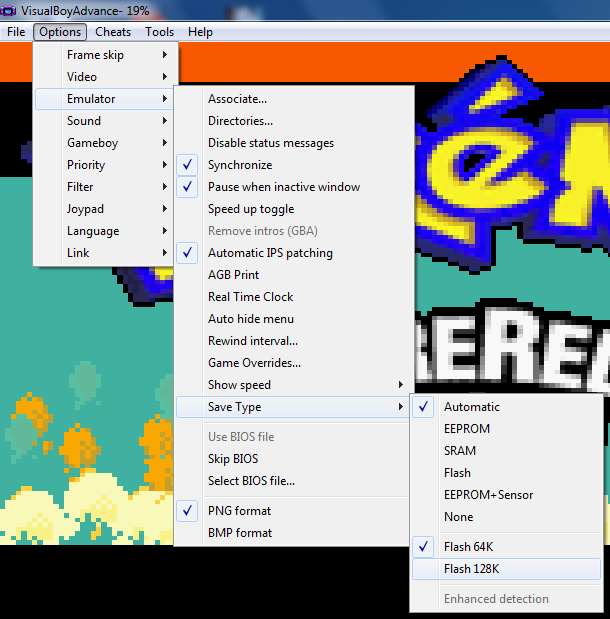Select PNG format for screenshots

click(293, 511)
